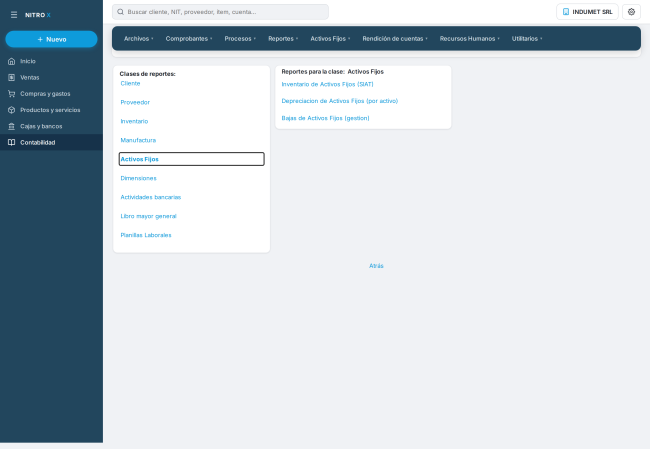Open Cajas y bancos section
Viewport: 650px width, 449px height.
point(51,126)
